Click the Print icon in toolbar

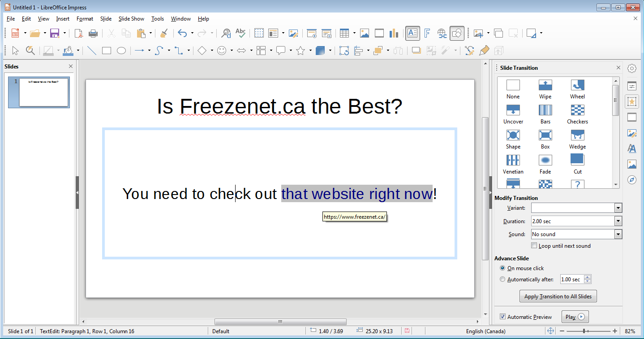coord(93,33)
